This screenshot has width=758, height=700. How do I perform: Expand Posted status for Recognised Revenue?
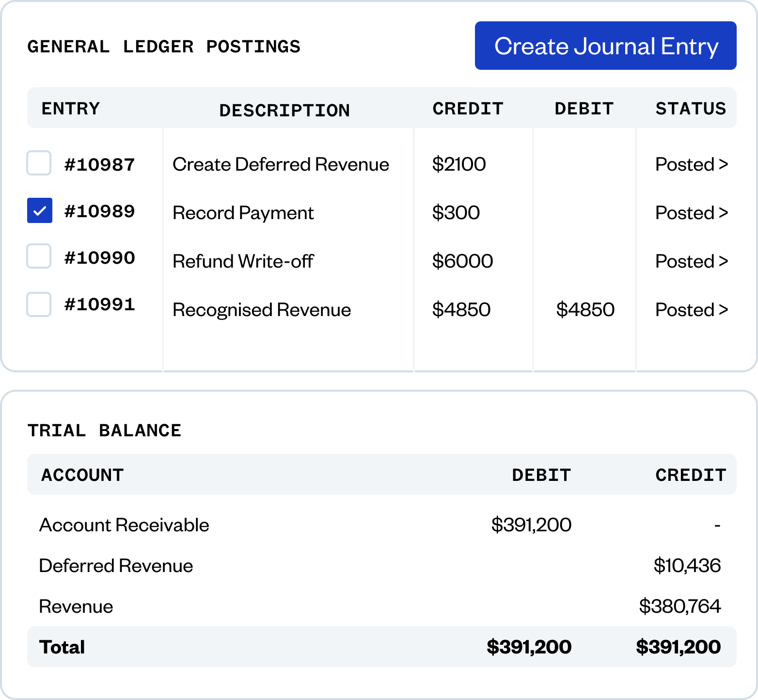tap(691, 310)
